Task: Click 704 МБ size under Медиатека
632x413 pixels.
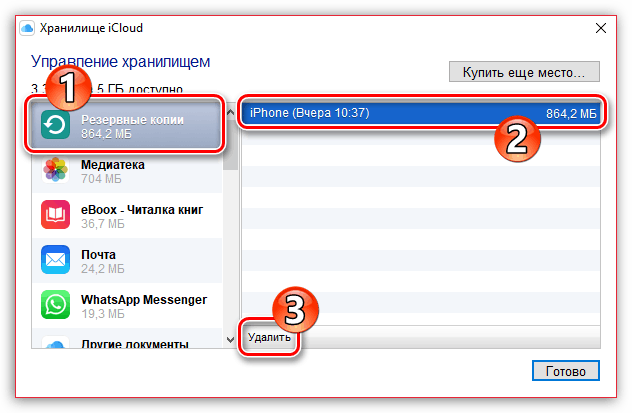Action: point(101,179)
